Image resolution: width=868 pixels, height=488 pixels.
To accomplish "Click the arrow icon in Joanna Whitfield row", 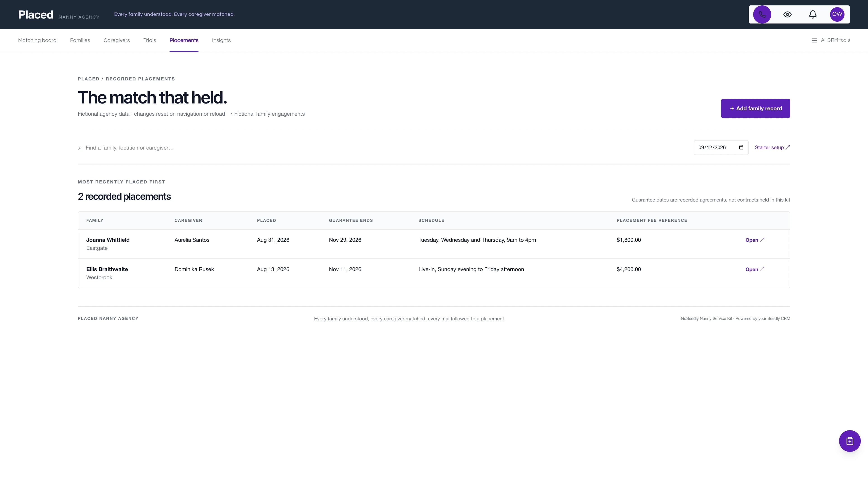I will click(x=762, y=240).
